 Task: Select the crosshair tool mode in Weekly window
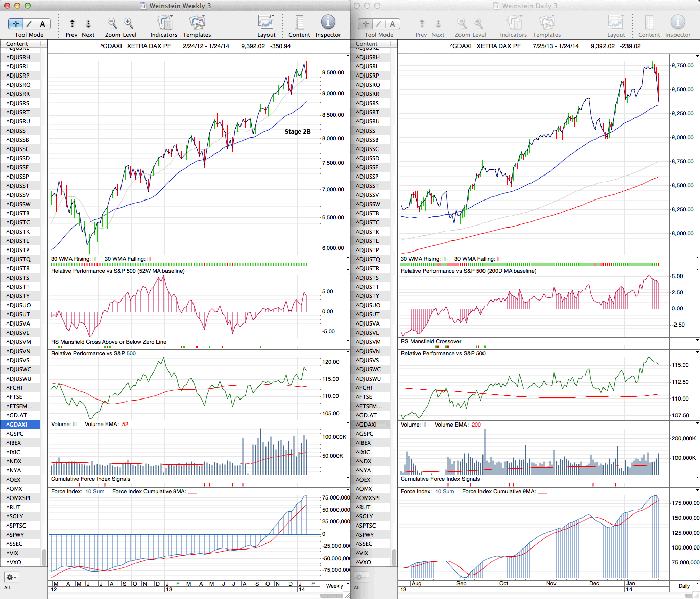16,23
